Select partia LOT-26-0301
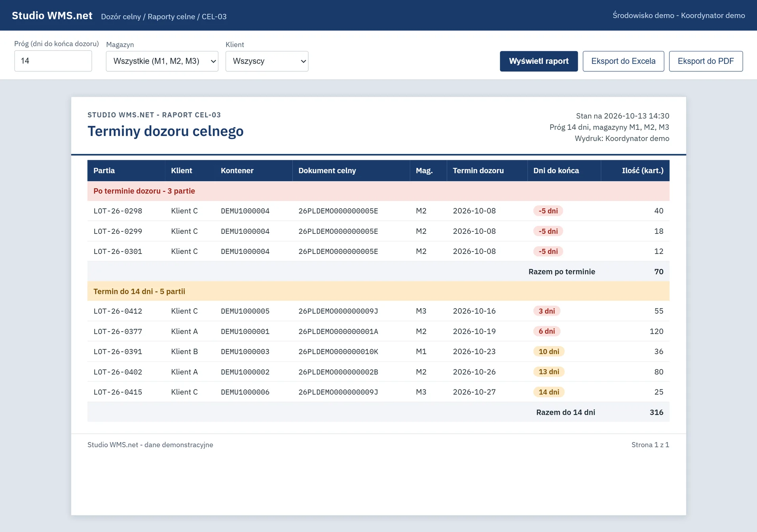Viewport: 757px width, 532px height. 118,252
